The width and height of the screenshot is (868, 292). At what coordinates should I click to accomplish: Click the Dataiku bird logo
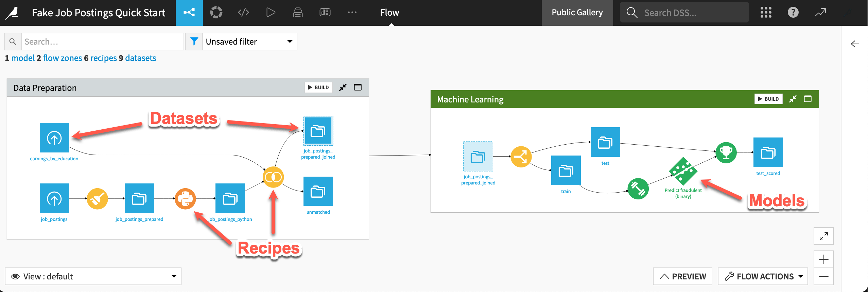[12, 13]
